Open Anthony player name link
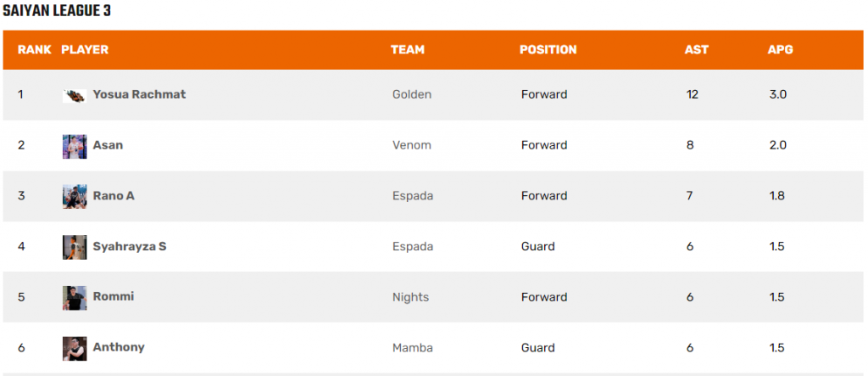 click(119, 347)
